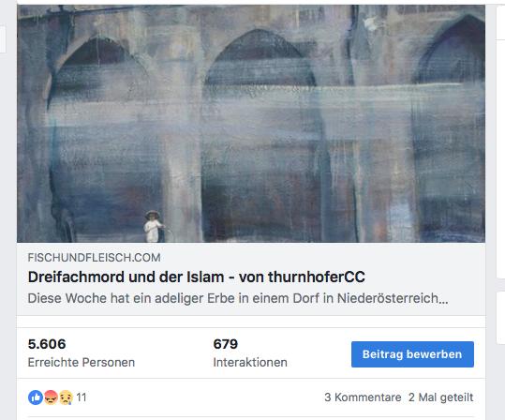Click the red angry face reaction icon
Viewport: 505px width, 420px height.
click(51, 397)
